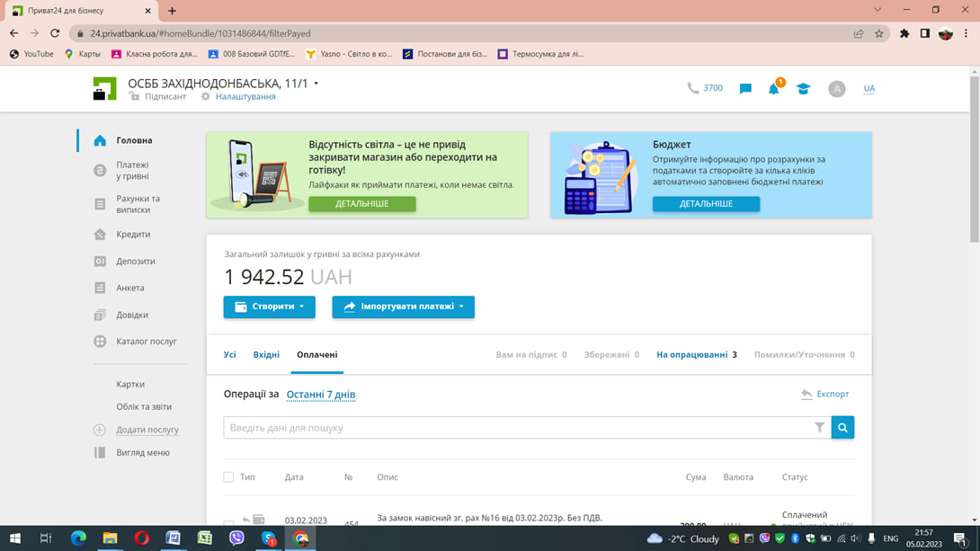The height and width of the screenshot is (551, 980).
Task: Check the first payment row checkbox
Action: click(x=228, y=522)
